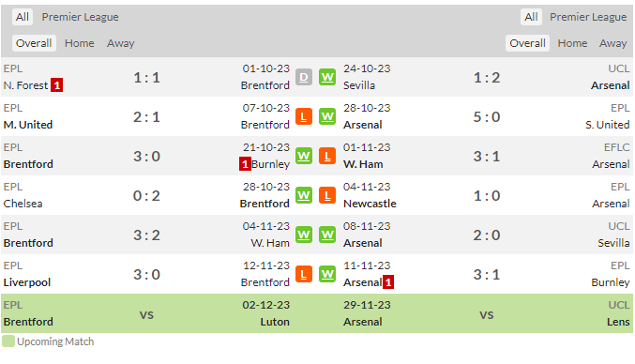Click the red card icon beside Burnley
635x364 pixels.
[x=245, y=164]
